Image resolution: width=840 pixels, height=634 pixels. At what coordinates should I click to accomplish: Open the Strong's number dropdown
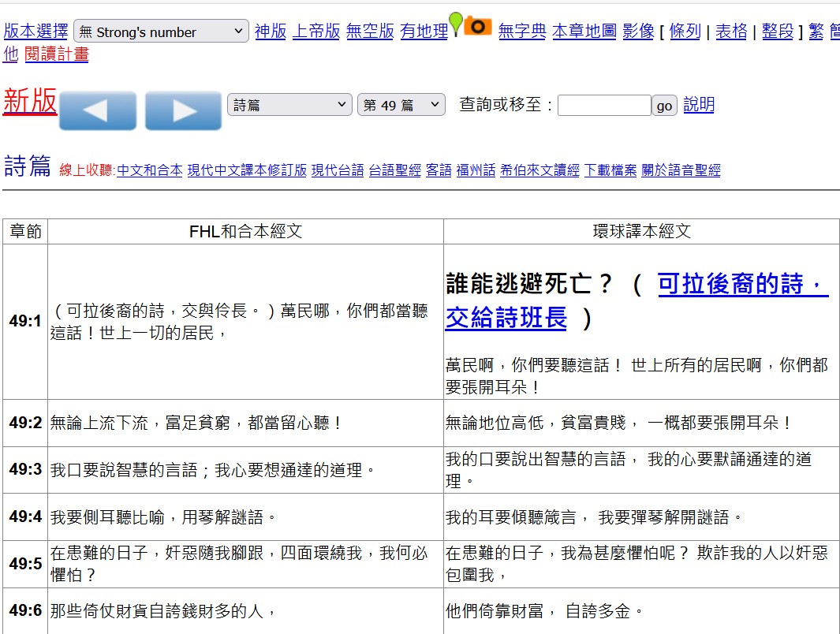161,32
